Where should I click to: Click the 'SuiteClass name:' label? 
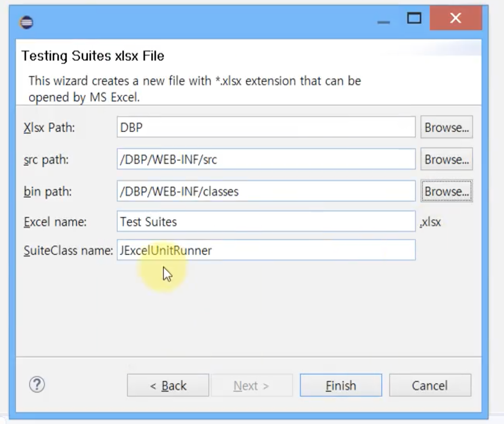(68, 251)
